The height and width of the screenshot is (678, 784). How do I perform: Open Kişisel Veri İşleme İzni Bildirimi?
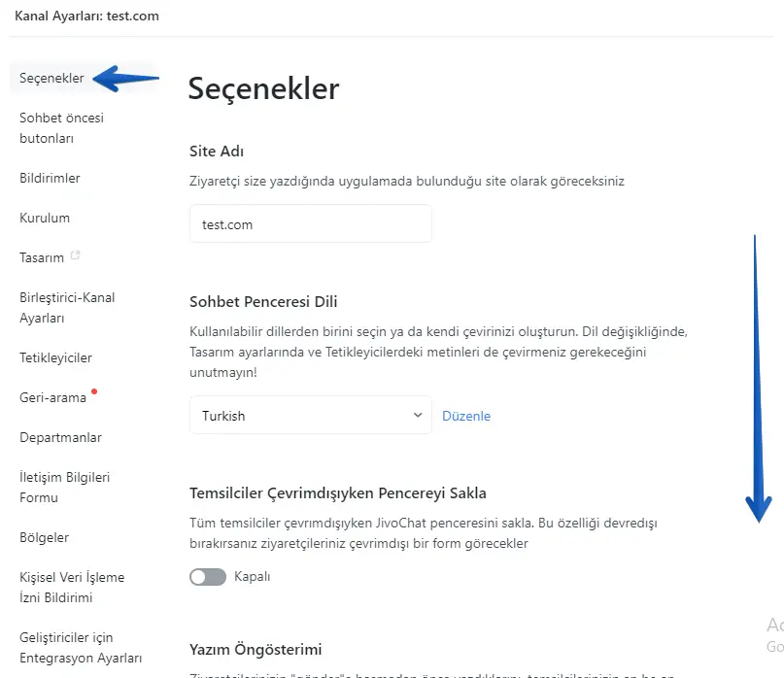[72, 588]
